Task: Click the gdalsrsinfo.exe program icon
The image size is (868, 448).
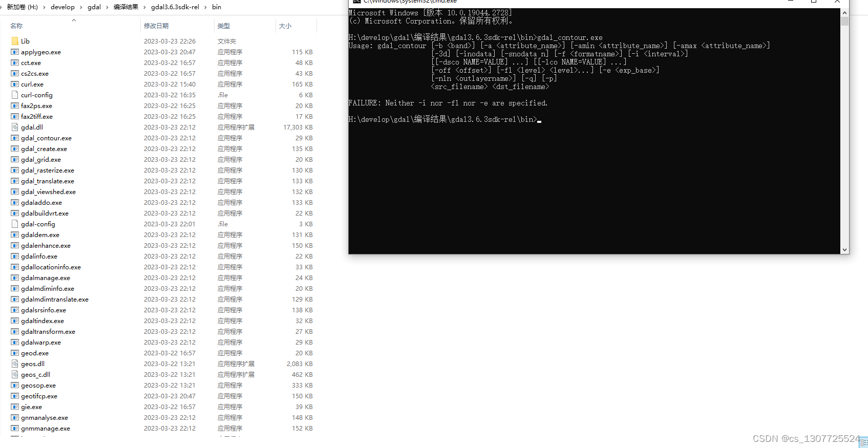Action: coord(15,310)
